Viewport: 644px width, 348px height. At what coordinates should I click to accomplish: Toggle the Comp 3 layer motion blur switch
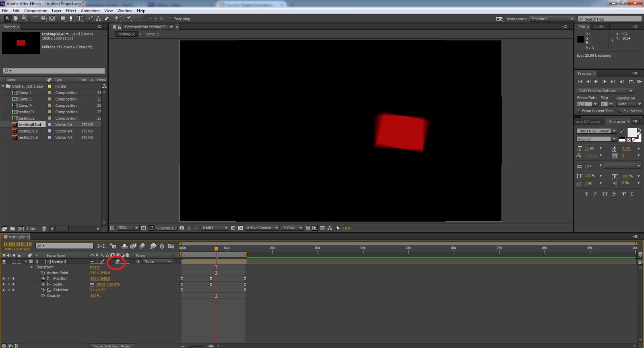[118, 261]
